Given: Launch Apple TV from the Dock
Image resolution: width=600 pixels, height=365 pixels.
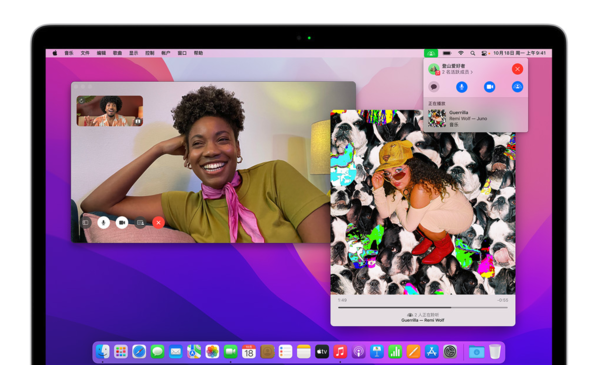Looking at the screenshot, I should tap(322, 351).
